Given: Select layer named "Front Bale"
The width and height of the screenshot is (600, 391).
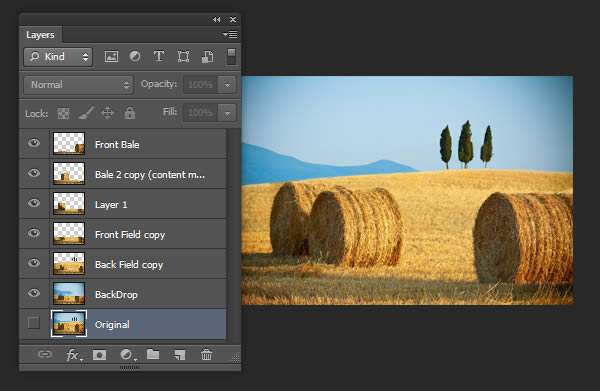Looking at the screenshot, I should tap(117, 145).
